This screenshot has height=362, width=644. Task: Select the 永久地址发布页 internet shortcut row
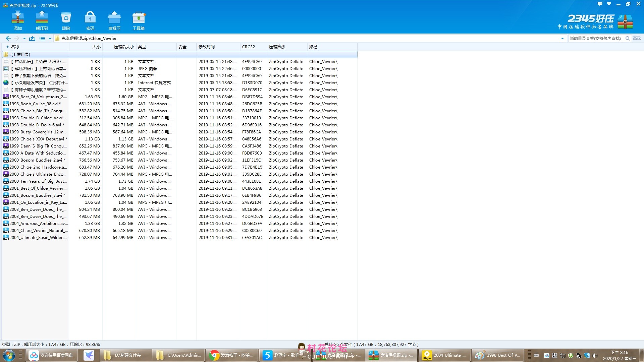click(x=180, y=82)
